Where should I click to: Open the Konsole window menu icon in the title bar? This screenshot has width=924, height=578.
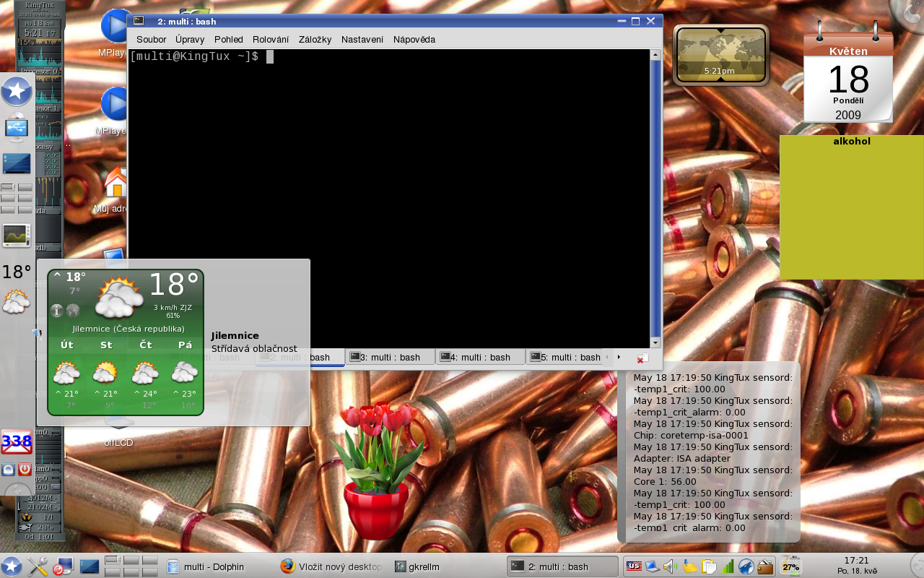click(139, 21)
